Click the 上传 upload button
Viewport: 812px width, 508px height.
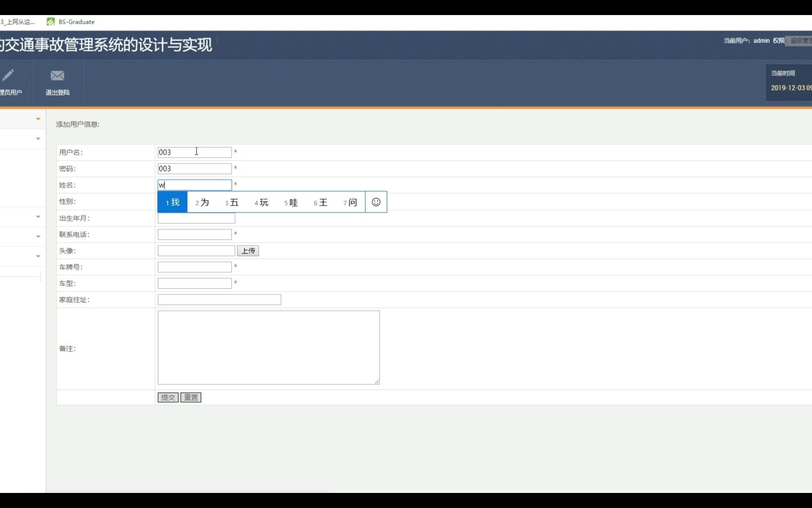248,251
